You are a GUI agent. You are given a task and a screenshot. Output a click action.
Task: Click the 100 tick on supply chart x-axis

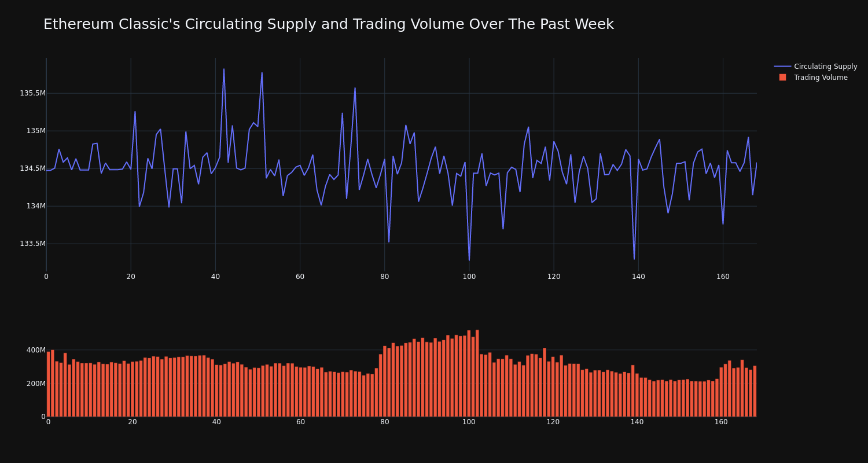point(469,277)
